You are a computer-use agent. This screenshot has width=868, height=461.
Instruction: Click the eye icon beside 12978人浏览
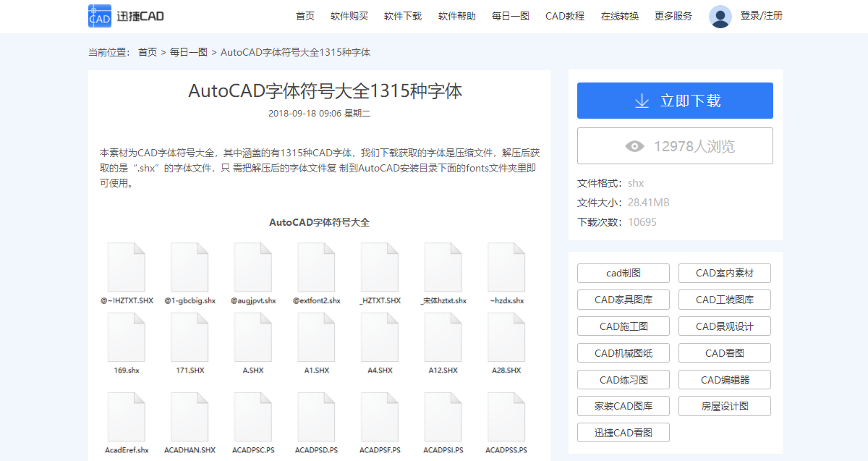click(x=634, y=146)
